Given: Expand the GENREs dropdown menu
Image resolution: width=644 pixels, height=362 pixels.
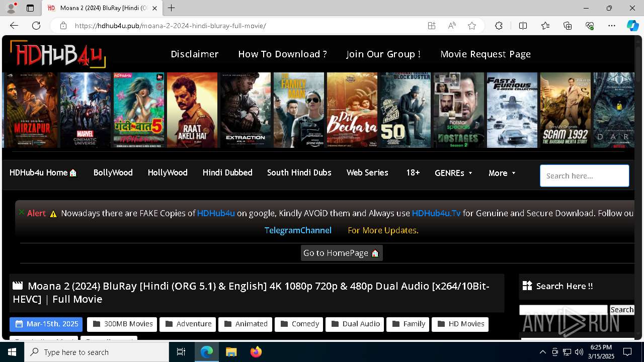Looking at the screenshot, I should [x=454, y=173].
